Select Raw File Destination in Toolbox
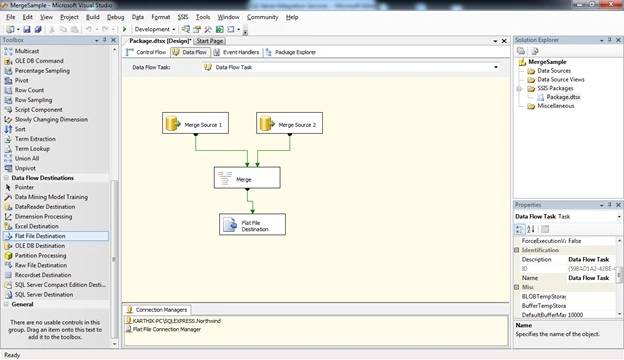This screenshot has height=360, width=624. click(41, 265)
